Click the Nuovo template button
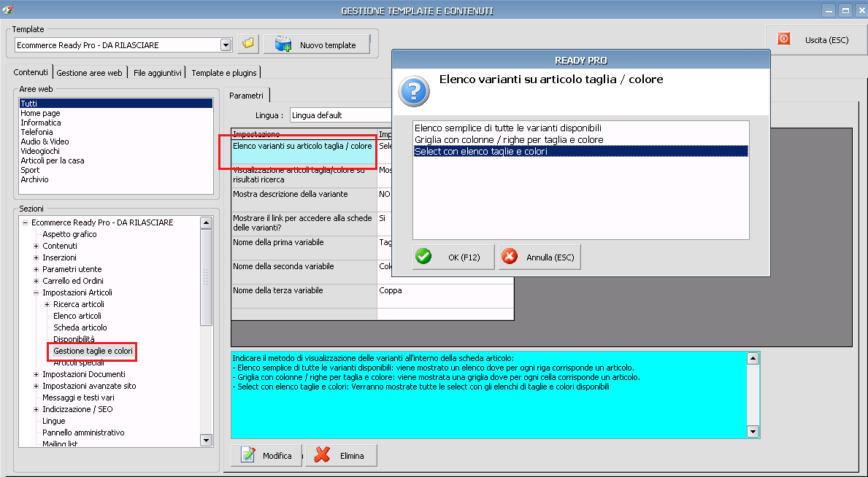The width and height of the screenshot is (868, 477). 317,44
